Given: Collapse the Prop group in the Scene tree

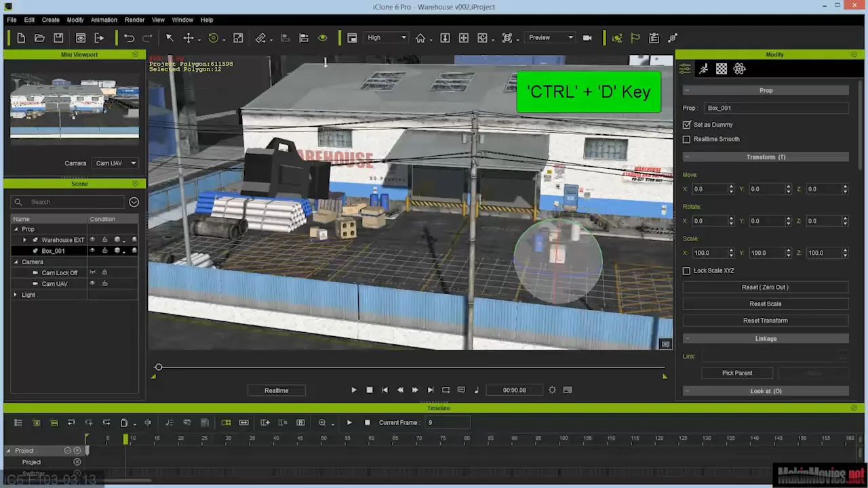Looking at the screenshot, I should [16, 229].
